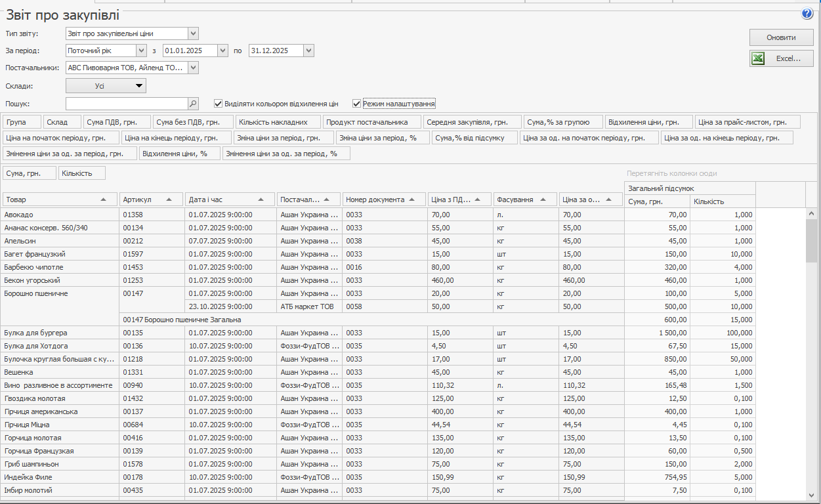Open the help question mark icon

[x=807, y=14]
